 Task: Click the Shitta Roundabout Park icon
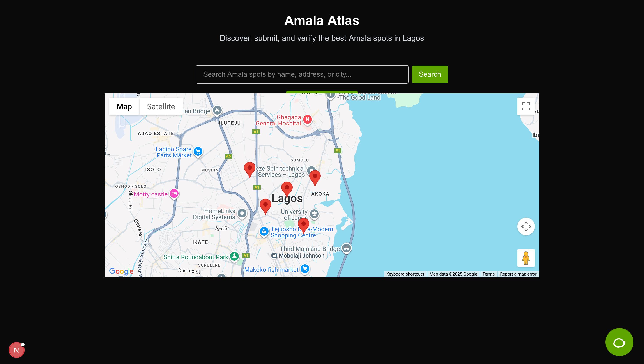[234, 256]
